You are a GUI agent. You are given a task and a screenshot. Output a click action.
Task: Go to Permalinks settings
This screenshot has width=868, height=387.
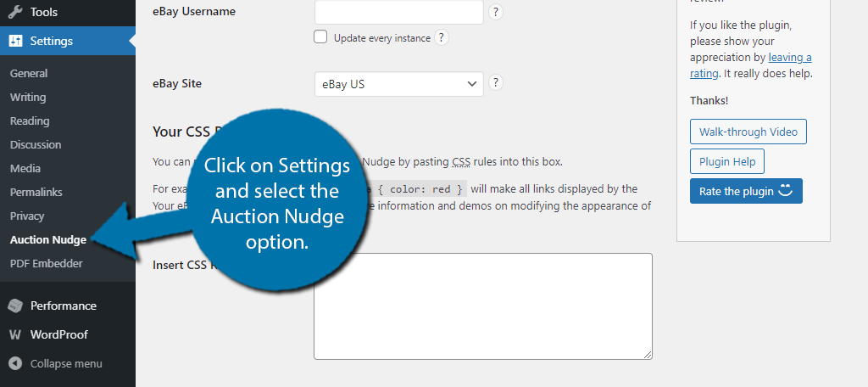click(x=36, y=193)
